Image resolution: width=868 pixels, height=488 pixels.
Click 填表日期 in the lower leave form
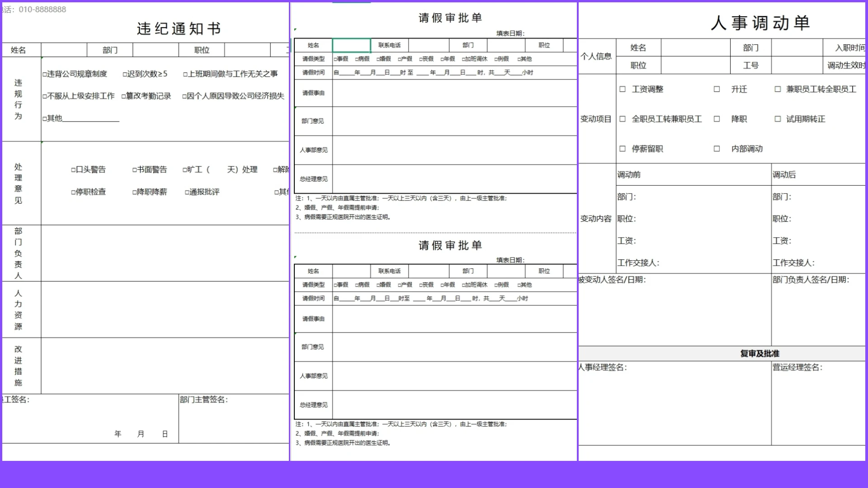click(x=510, y=260)
